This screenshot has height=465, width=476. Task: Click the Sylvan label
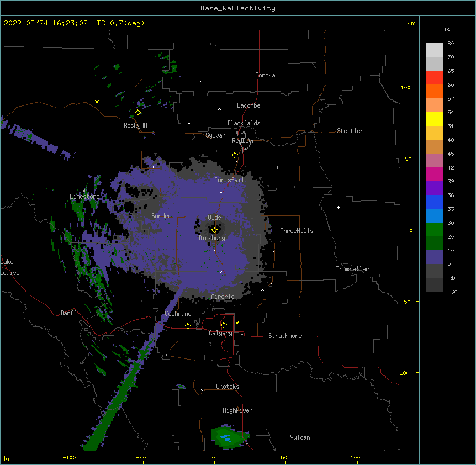tap(215, 135)
